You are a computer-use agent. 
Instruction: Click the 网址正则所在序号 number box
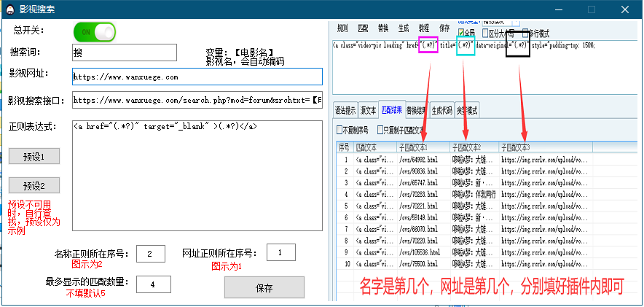coord(281,252)
